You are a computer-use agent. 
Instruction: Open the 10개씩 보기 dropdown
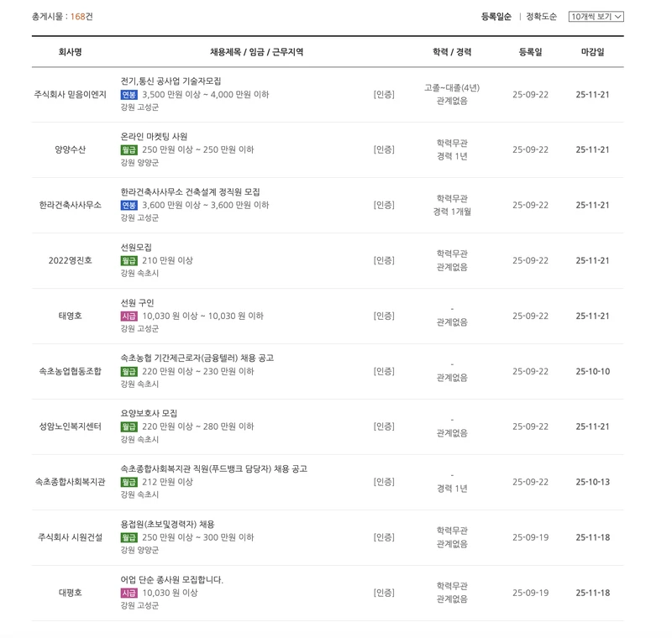pyautogui.click(x=593, y=15)
